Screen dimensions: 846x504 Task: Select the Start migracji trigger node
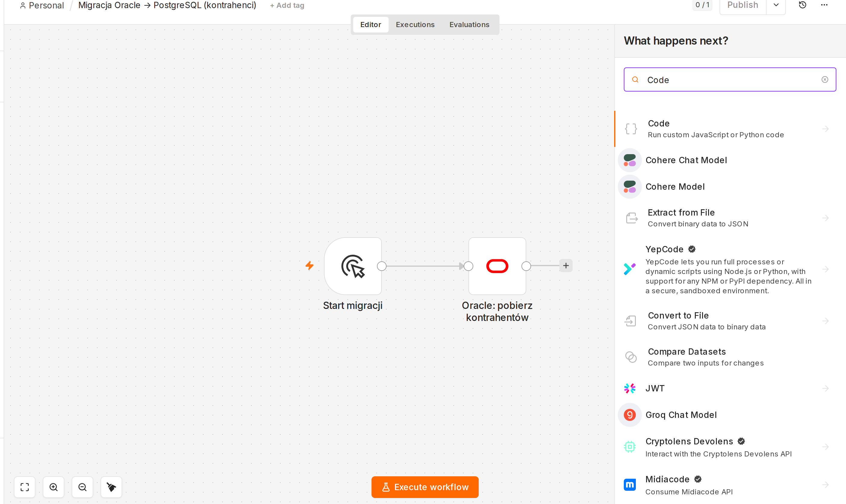(353, 266)
